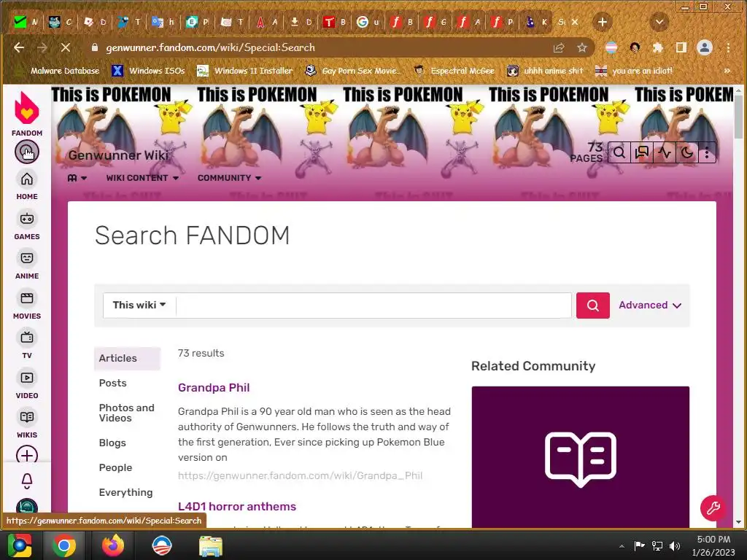Open the Discuss speech-bubble icon in the wiki header
The width and height of the screenshot is (747, 560).
(642, 152)
